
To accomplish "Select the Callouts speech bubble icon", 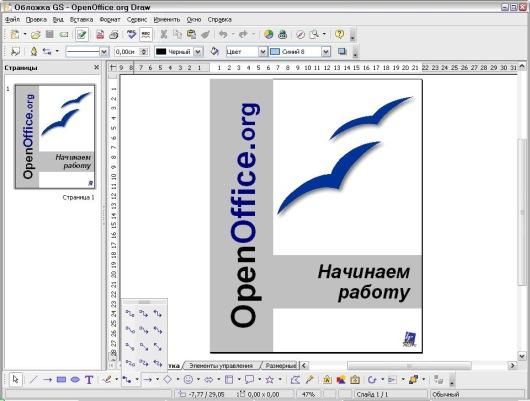I will click(249, 380).
